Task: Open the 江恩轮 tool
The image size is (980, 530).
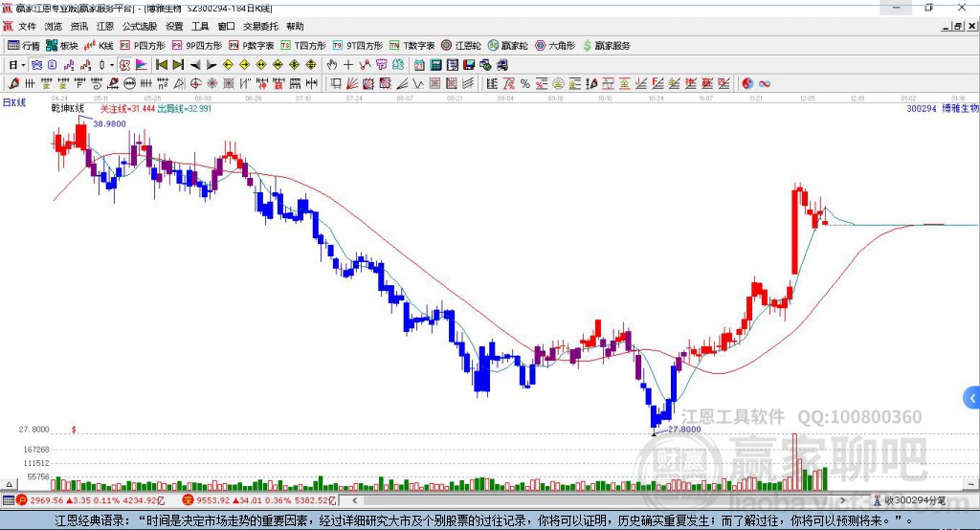Action: point(460,46)
